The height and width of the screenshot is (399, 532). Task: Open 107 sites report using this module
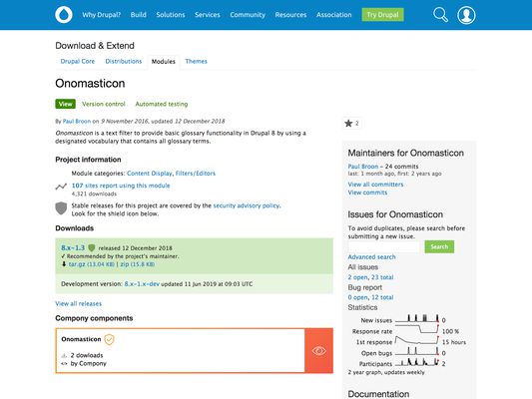(x=121, y=186)
